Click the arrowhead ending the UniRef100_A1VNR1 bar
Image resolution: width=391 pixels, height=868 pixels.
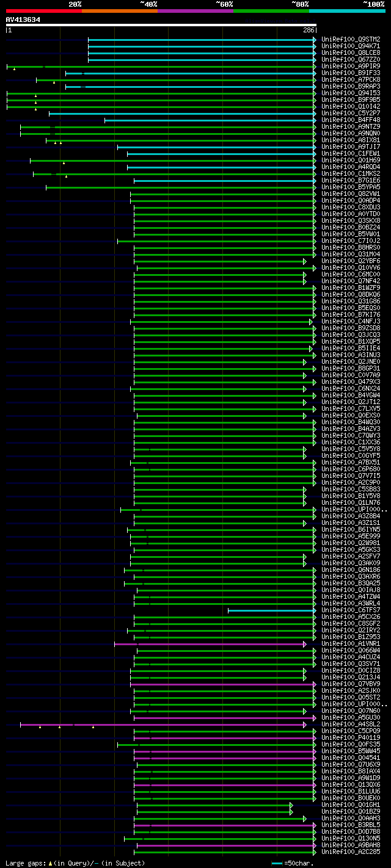[304, 644]
